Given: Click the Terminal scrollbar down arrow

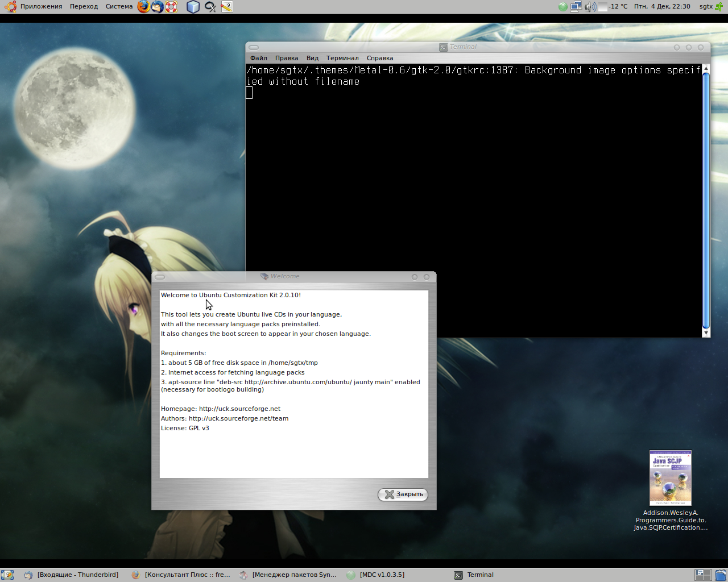Looking at the screenshot, I should pos(706,333).
